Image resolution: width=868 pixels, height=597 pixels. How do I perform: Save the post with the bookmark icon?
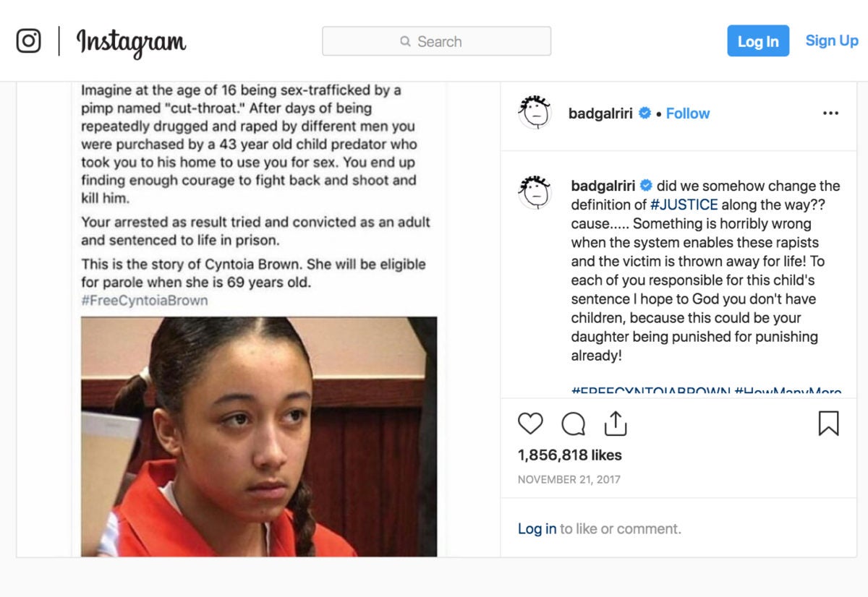coord(828,424)
